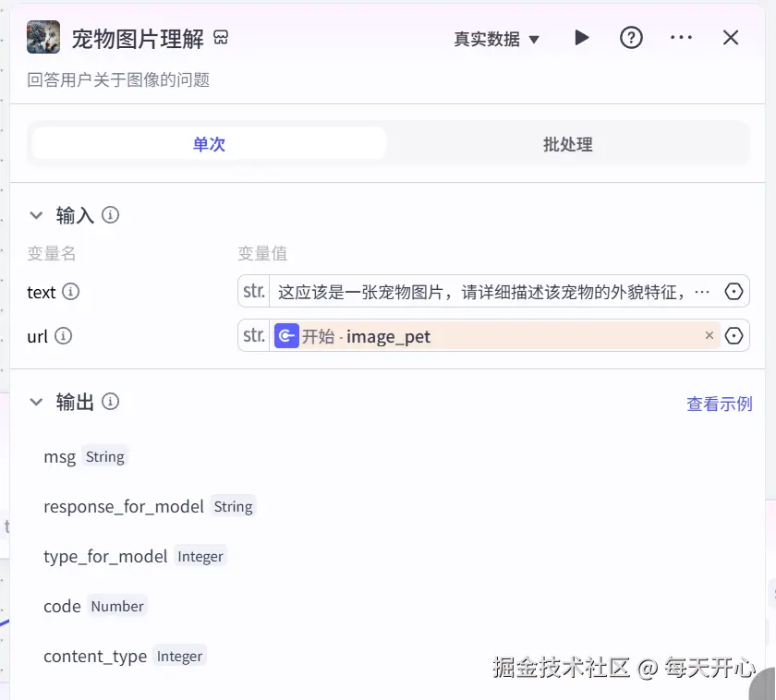
Task: Click the info icon next to 输出
Action: (110, 402)
